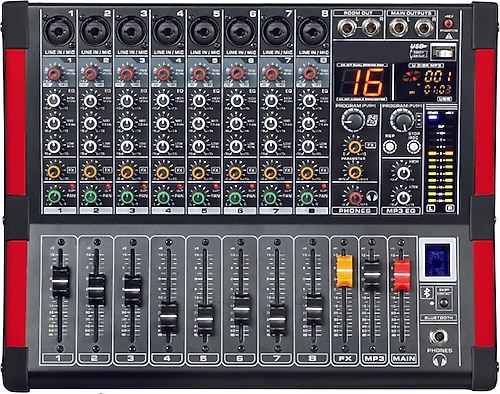The image size is (500, 394).
Task: Click the FX label under the orange fader
Action: 345,359
